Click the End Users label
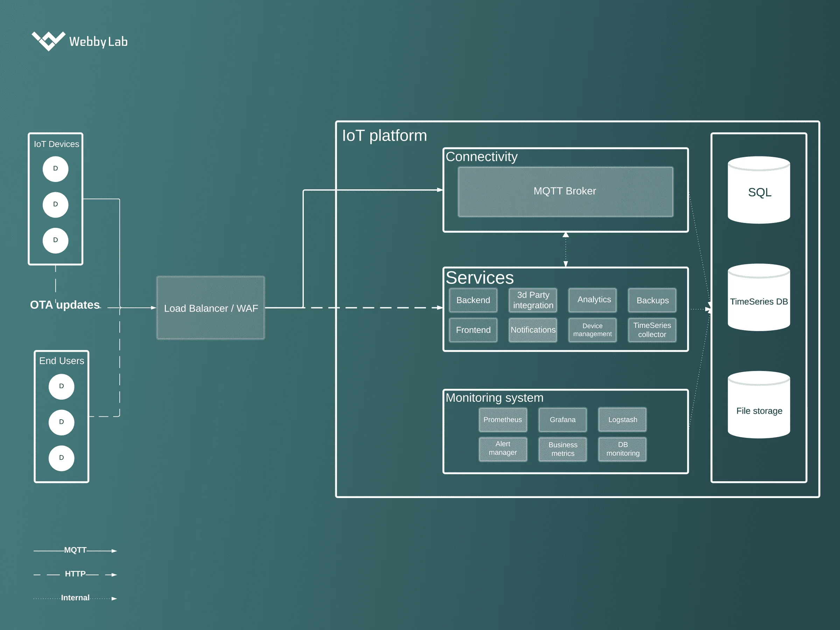Viewport: 840px width, 630px height. pos(62,361)
